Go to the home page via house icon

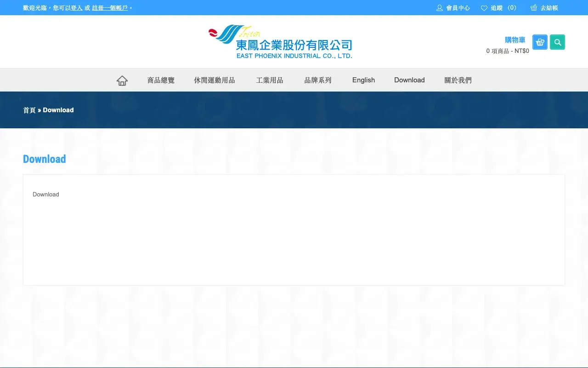(x=122, y=80)
